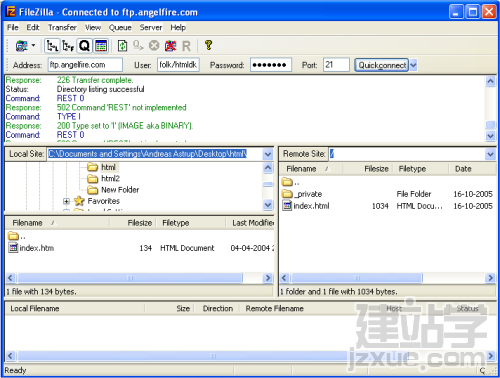Click the message log scroll up arrow
This screenshot has height=378, width=500.
click(490, 81)
